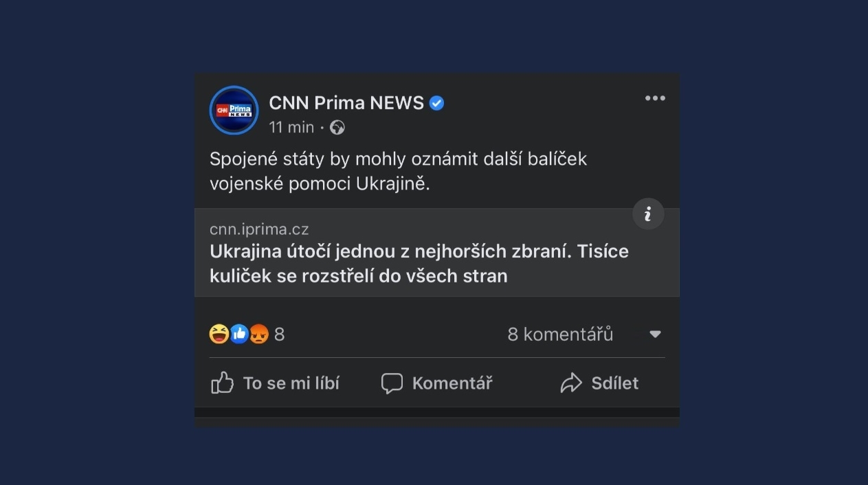Open the Ukrajina útočí article headline
Screen dimensions: 868x485
point(419,264)
